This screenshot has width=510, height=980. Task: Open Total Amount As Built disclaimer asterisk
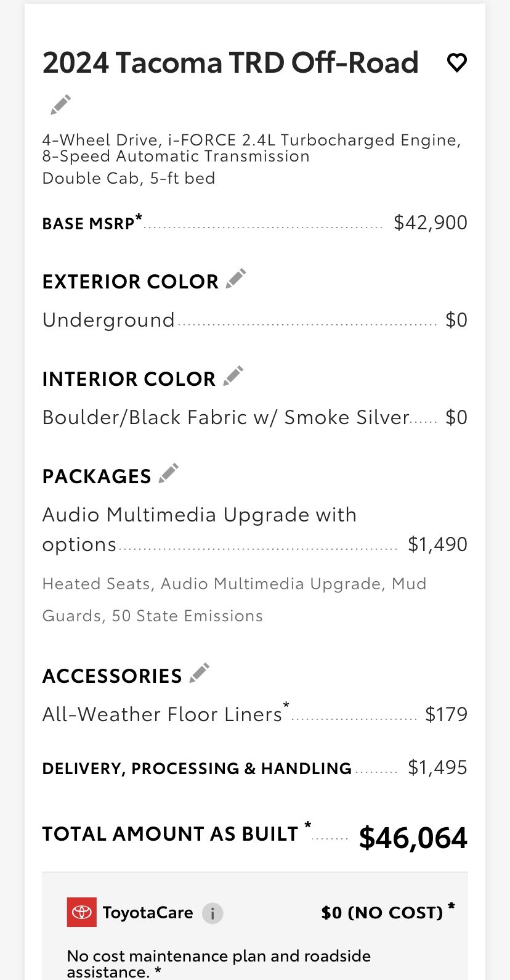click(307, 825)
